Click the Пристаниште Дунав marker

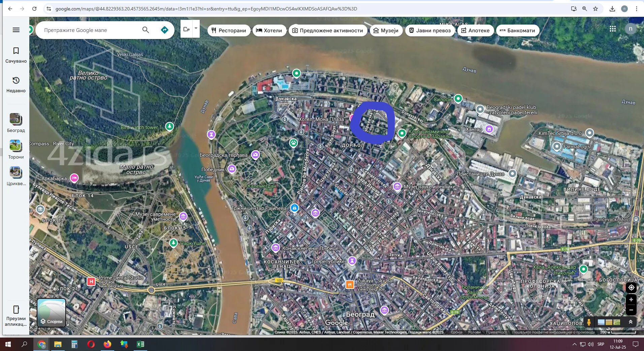(x=512, y=174)
